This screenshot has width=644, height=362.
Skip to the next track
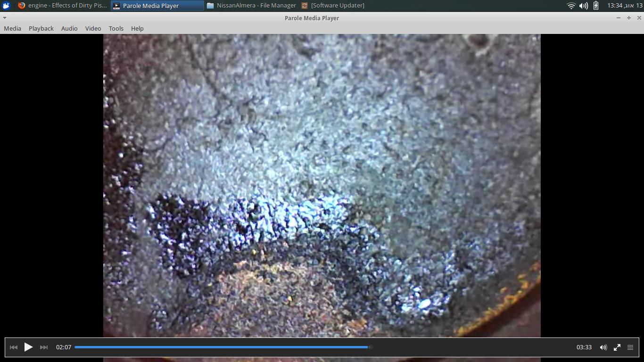tap(43, 347)
